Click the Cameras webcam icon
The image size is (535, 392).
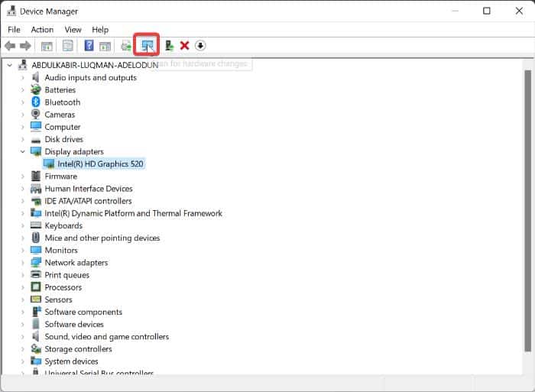pos(35,114)
